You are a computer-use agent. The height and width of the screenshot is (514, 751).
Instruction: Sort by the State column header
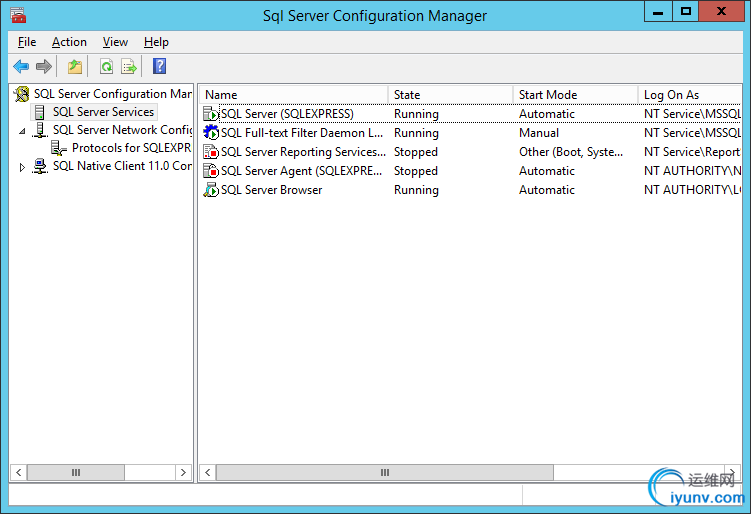(450, 95)
